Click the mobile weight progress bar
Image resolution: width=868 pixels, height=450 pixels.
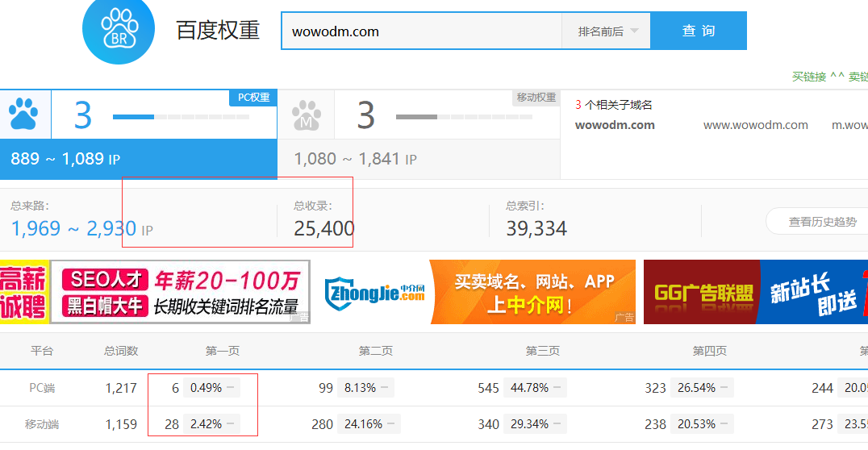[x=464, y=117]
